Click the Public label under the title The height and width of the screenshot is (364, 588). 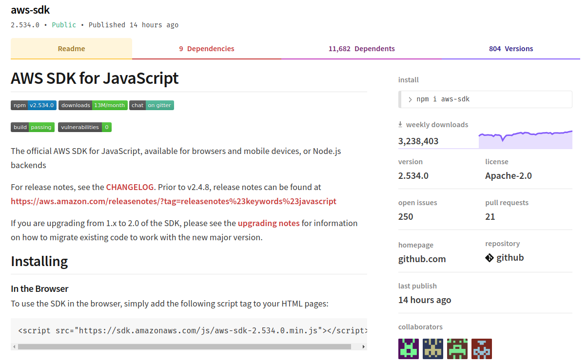64,25
